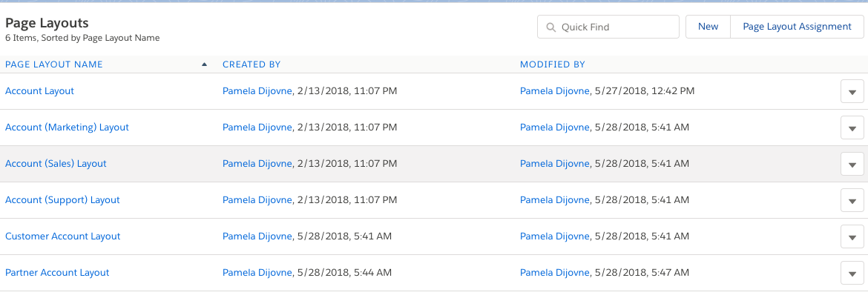Open the Partner Account Layout link

(x=57, y=273)
